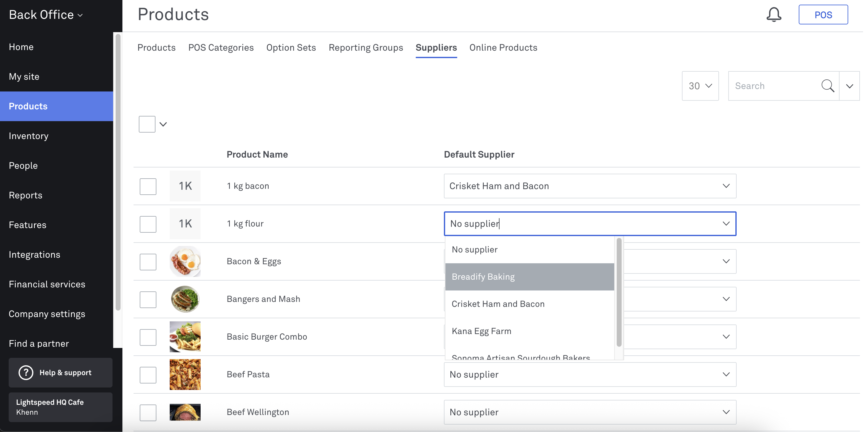
Task: Select the Beef Pasta row checkbox
Action: coord(148,375)
